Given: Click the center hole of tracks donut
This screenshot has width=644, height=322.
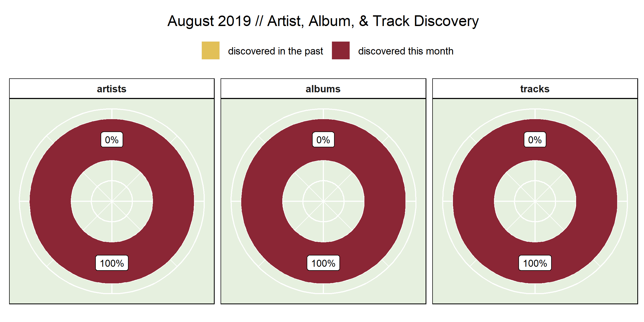Looking at the screenshot, I should pos(535,201).
